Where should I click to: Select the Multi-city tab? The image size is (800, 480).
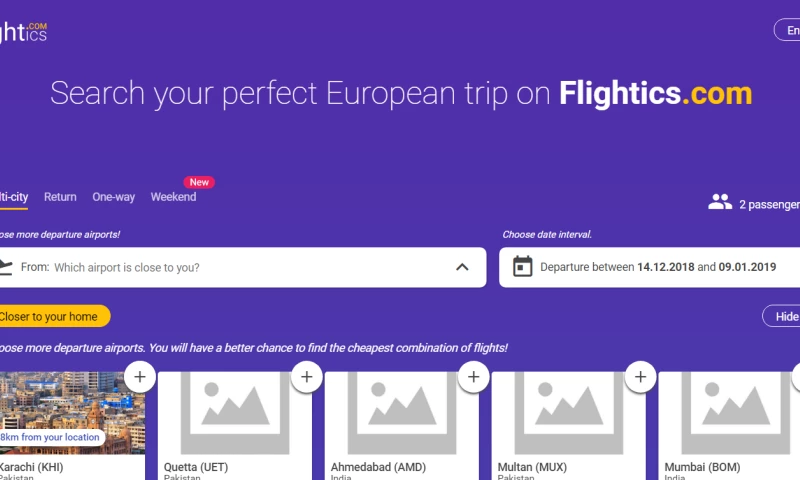(x=13, y=197)
